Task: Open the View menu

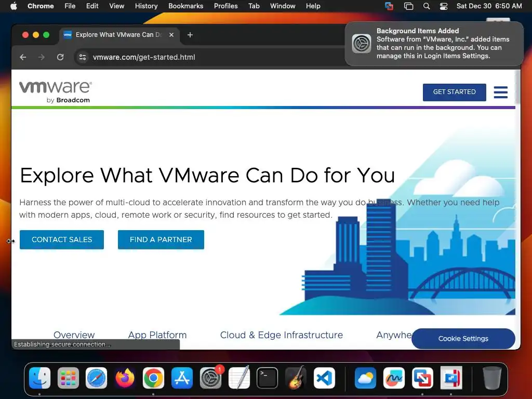Action: (116, 6)
